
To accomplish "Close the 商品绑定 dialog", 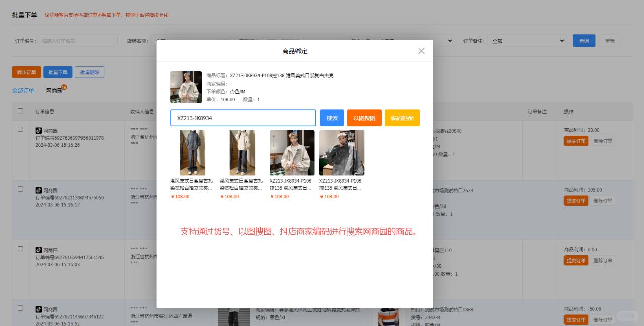I will pyautogui.click(x=421, y=51).
